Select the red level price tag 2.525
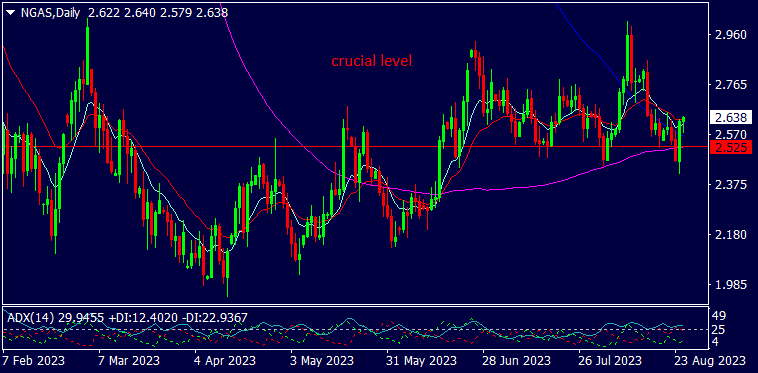758x373 pixels. [731, 148]
